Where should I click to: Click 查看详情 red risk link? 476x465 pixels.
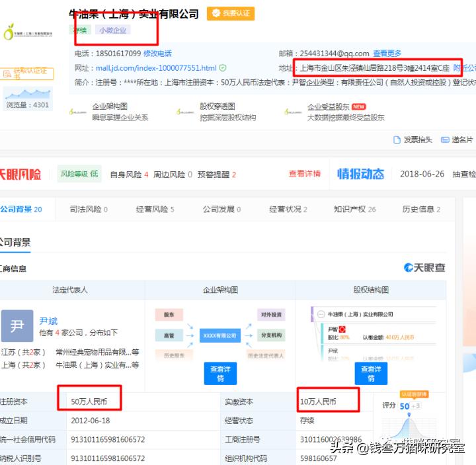coord(305,174)
